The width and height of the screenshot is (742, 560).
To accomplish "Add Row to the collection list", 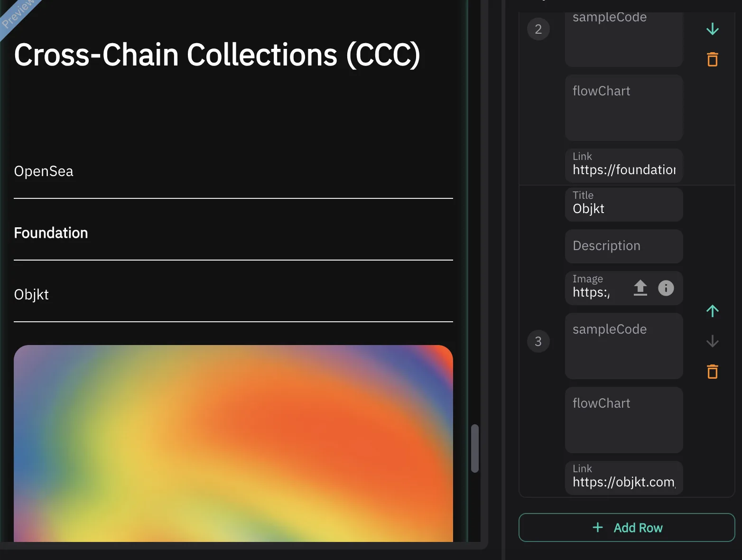I will (x=627, y=527).
